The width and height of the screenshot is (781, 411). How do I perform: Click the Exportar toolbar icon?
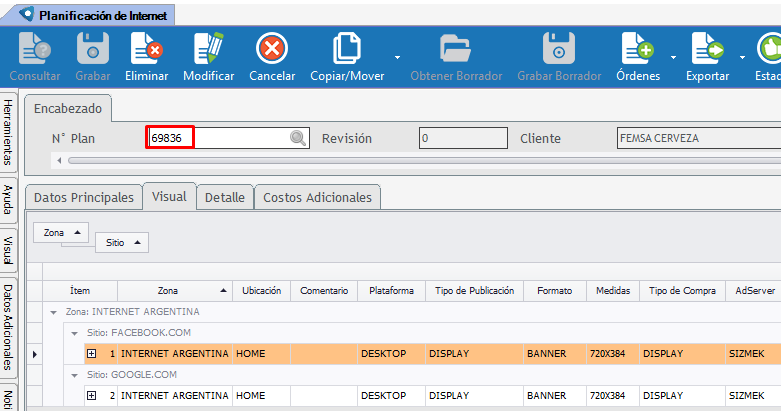point(706,49)
